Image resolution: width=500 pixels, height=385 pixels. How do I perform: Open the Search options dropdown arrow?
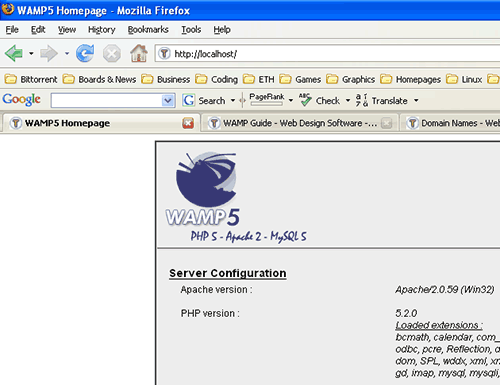[233, 100]
